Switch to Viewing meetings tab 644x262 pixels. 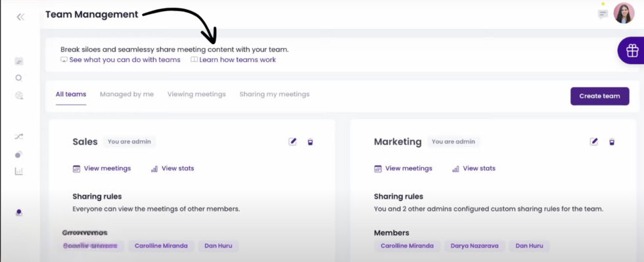coord(196,95)
